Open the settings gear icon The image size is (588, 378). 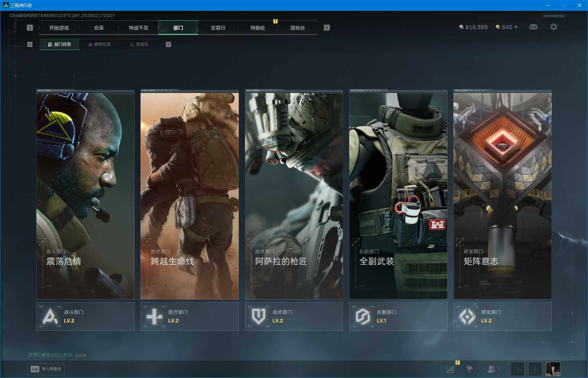pyautogui.click(x=553, y=27)
